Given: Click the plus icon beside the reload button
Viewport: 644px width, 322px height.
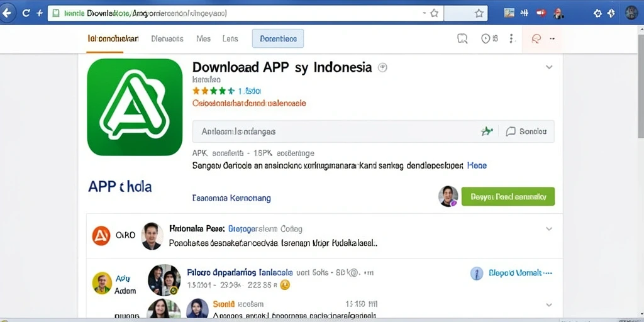Looking at the screenshot, I should [x=40, y=13].
